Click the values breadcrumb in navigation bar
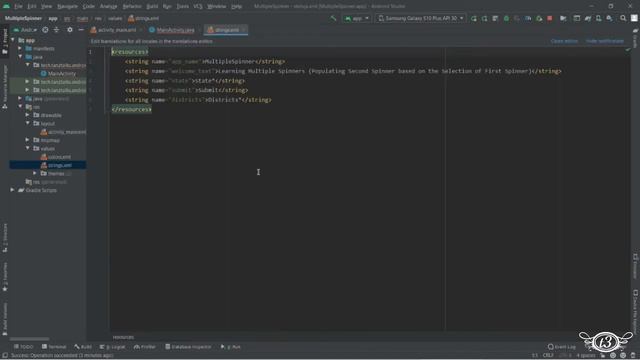Screen dimensions: 640x360 click(115, 18)
